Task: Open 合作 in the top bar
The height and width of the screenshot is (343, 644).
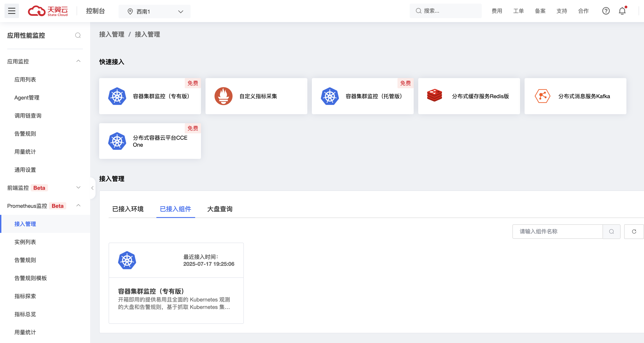Action: tap(583, 11)
